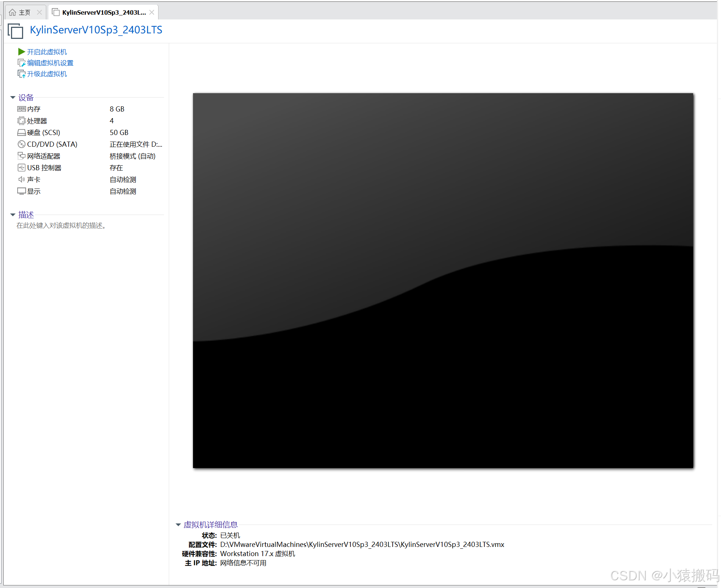The width and height of the screenshot is (721, 588).
Task: Collapse the 描述 description section
Action: [x=13, y=215]
